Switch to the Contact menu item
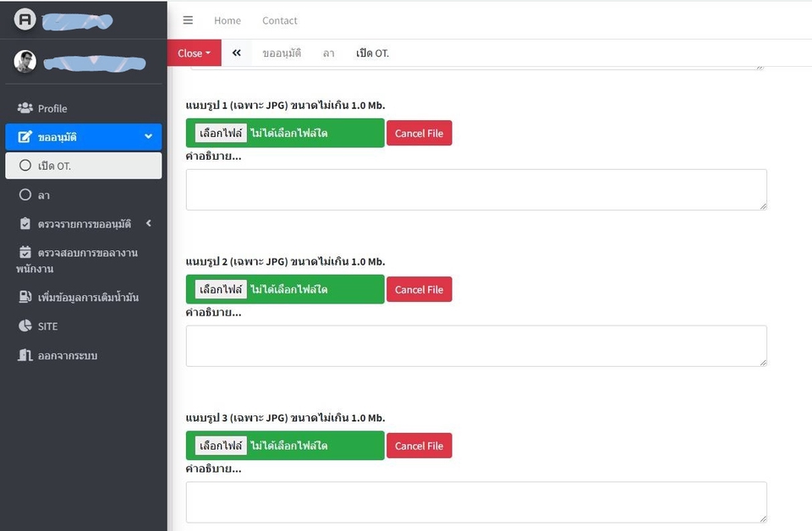812x531 pixels. point(279,20)
